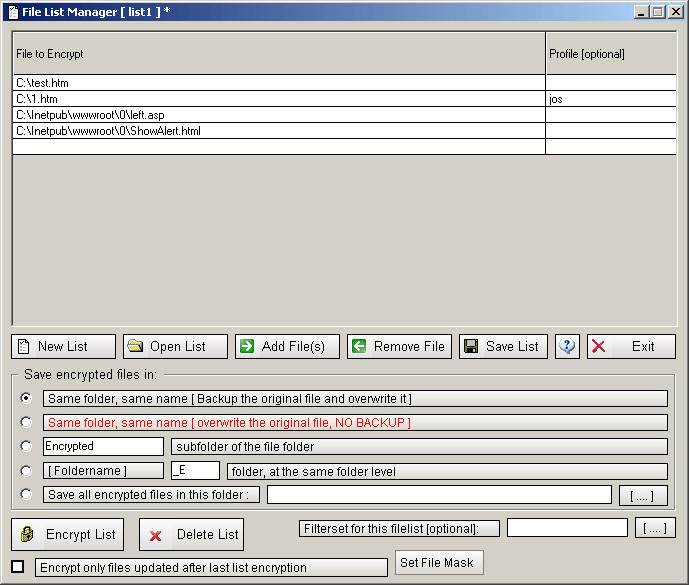
Task: Click the [Foldername] label box
Action: (103, 471)
